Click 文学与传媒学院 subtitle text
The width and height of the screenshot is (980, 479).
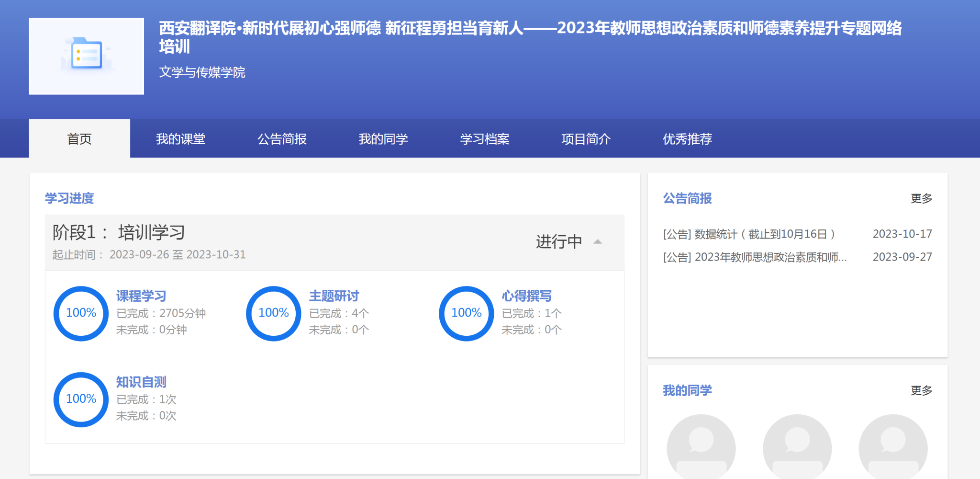click(x=202, y=72)
